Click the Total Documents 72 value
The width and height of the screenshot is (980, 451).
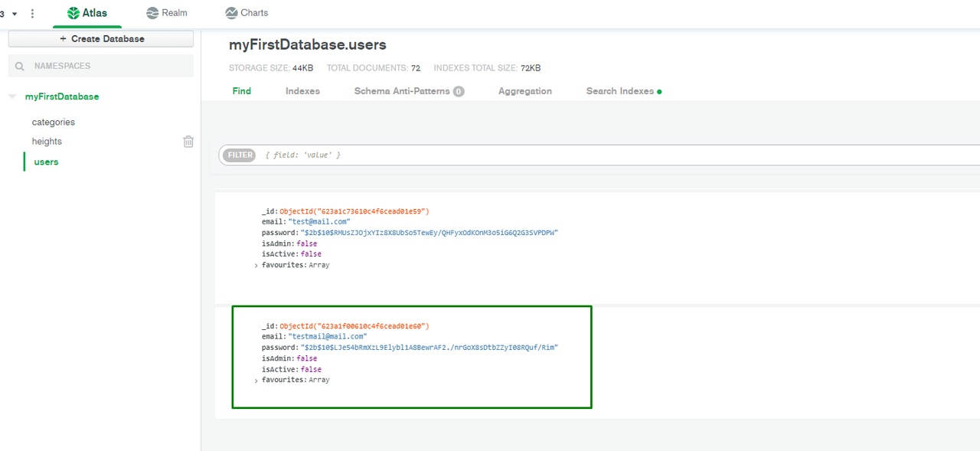coord(416,68)
